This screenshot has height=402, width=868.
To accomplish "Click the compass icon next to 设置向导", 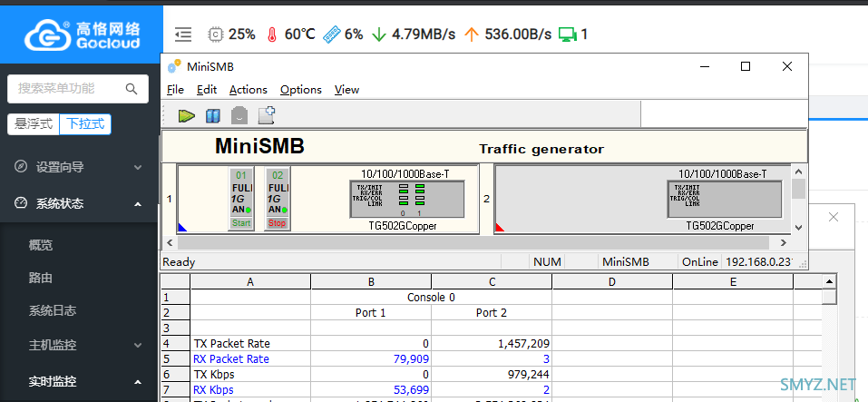I will [x=21, y=167].
